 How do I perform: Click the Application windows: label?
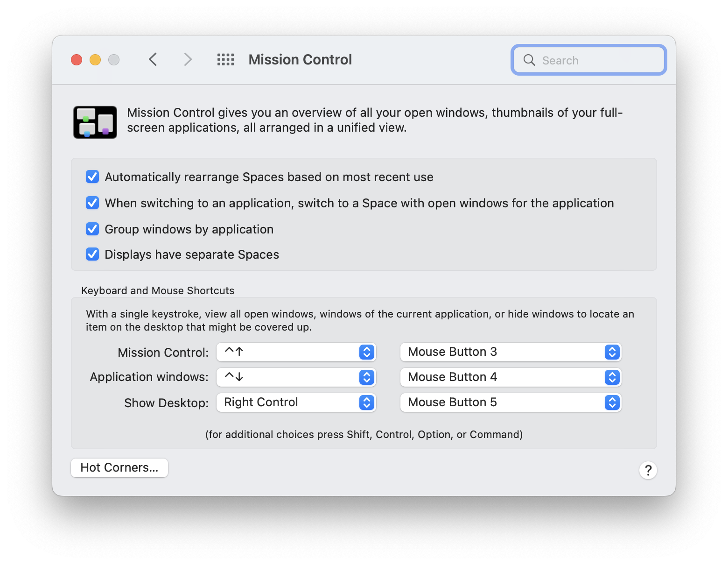pyautogui.click(x=149, y=377)
